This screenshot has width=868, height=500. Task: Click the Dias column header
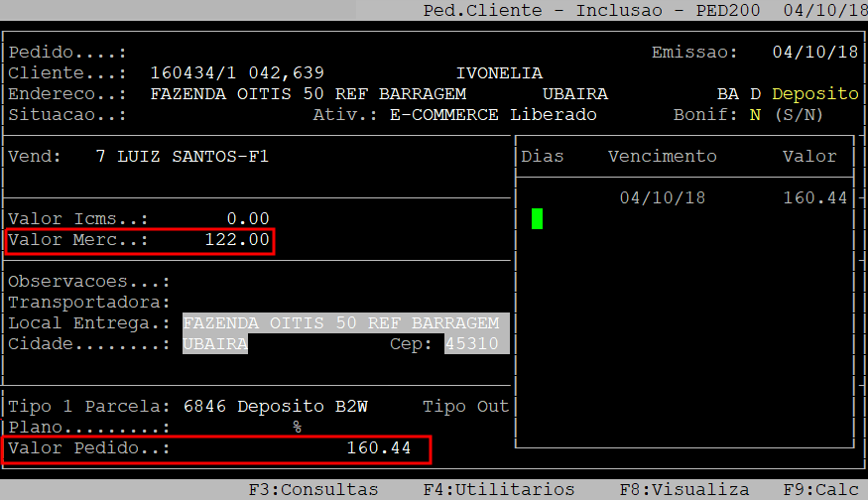coord(543,156)
